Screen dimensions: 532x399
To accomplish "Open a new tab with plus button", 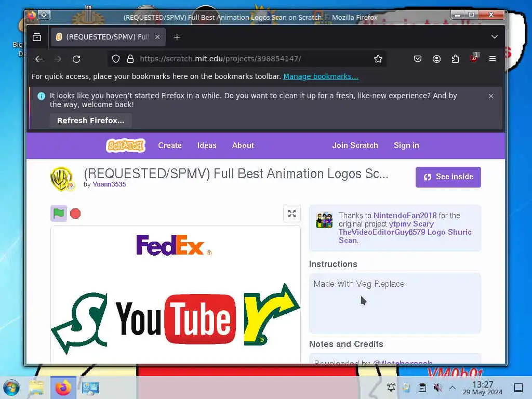I will point(177,37).
